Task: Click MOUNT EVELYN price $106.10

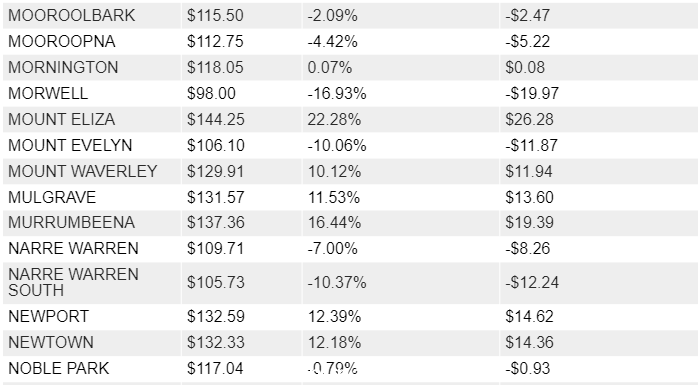Action: [216, 145]
